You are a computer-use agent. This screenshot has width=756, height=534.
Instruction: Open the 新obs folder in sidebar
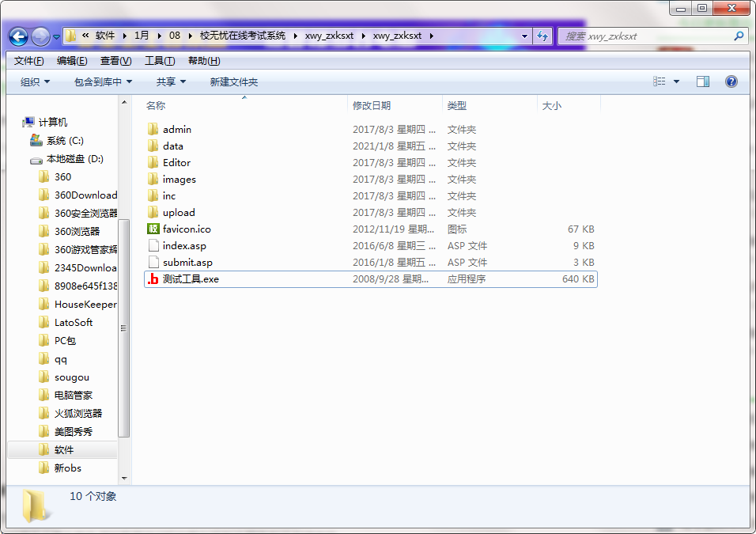pos(67,468)
